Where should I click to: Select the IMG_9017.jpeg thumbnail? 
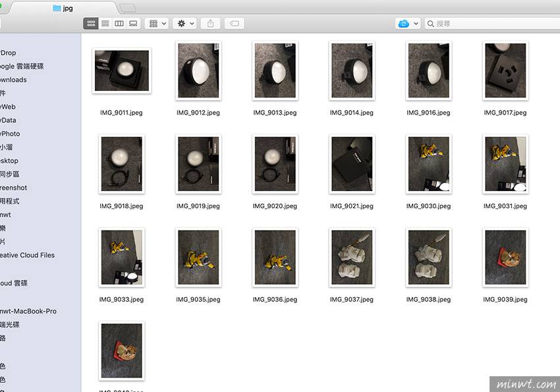coord(505,71)
